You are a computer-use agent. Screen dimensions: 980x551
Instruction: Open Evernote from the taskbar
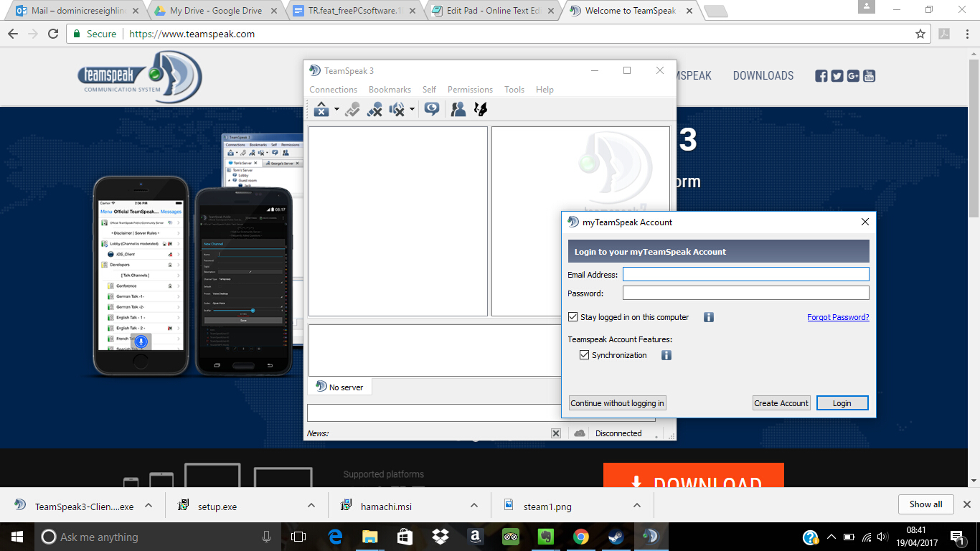(546, 537)
